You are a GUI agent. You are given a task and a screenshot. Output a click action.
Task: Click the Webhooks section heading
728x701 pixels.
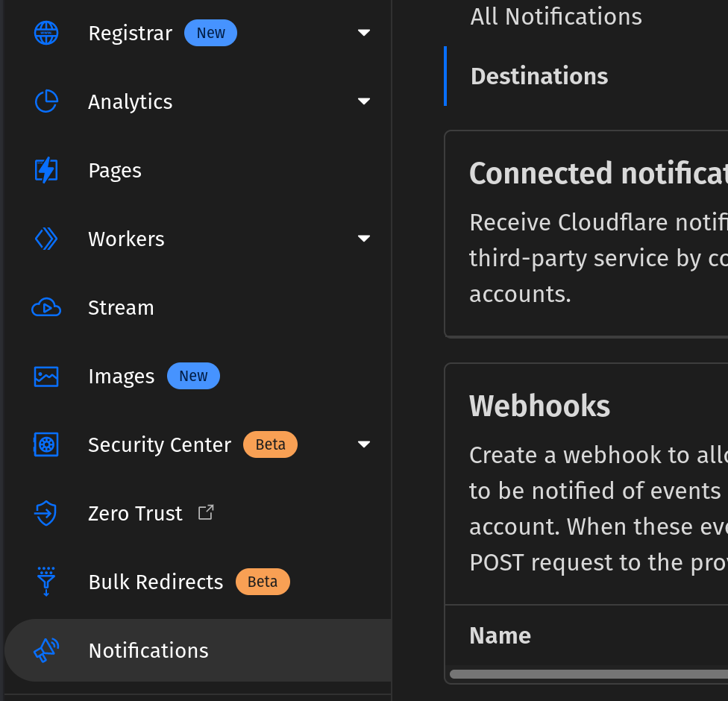click(539, 406)
